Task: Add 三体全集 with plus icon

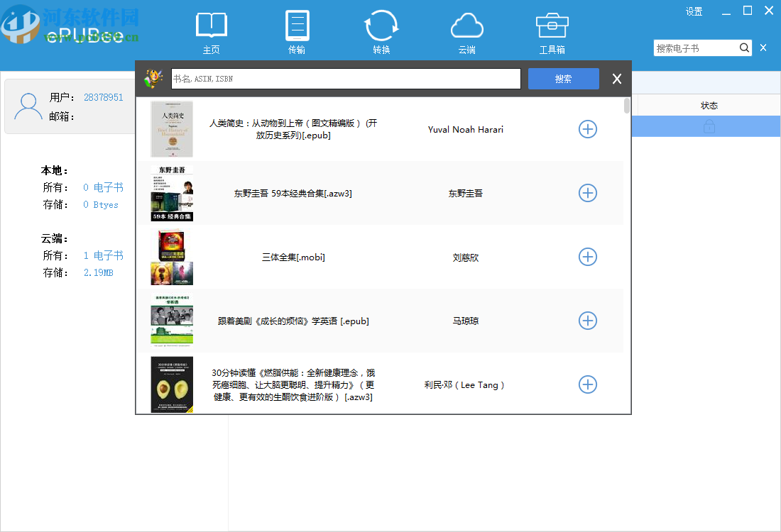Action: (x=588, y=257)
